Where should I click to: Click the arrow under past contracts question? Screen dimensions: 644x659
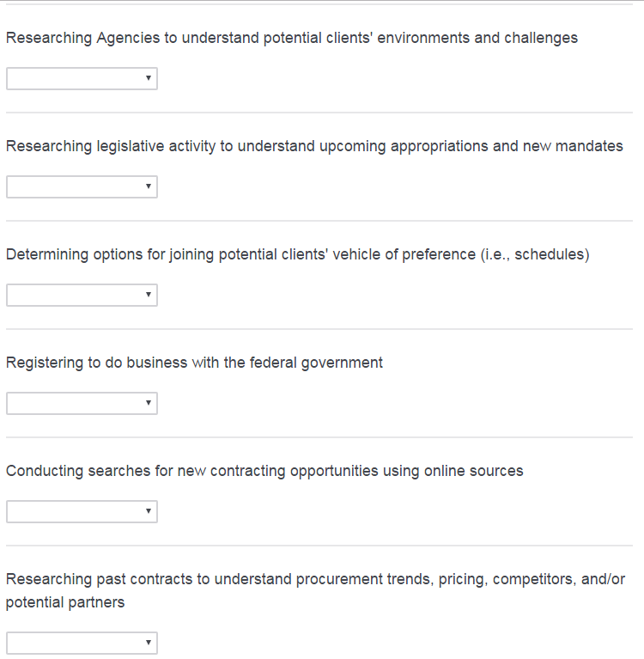tap(149, 643)
